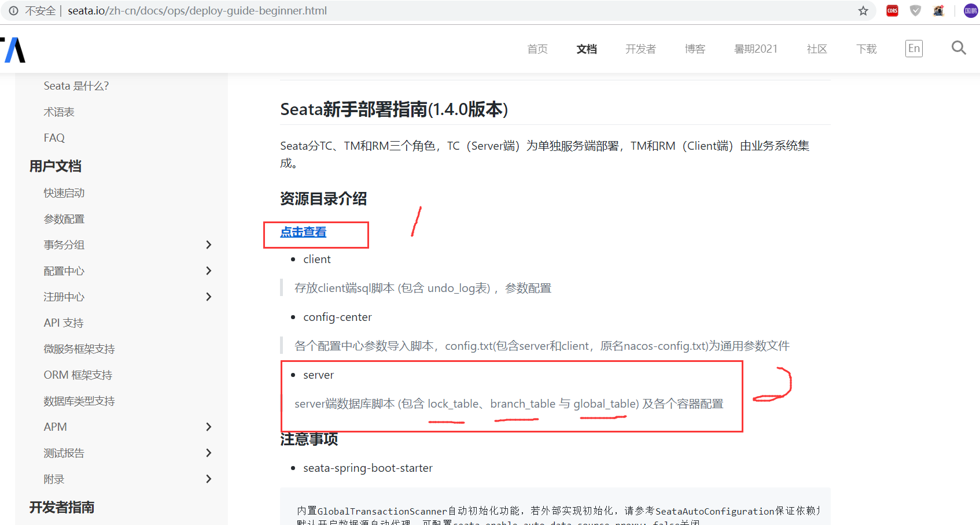Open 术语表 in the sidebar
This screenshot has height=525, width=980.
pyautogui.click(x=59, y=112)
